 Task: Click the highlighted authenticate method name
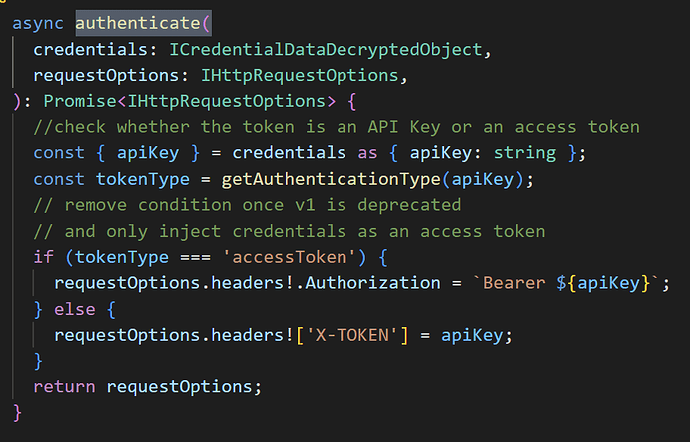point(138,23)
